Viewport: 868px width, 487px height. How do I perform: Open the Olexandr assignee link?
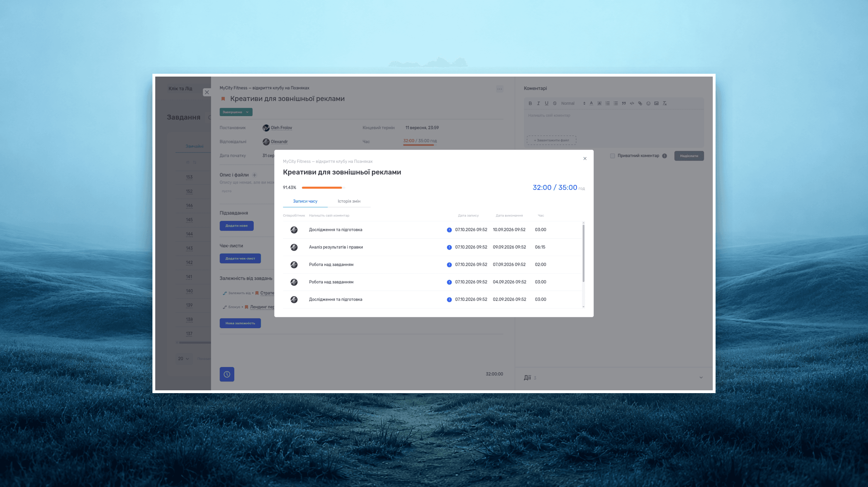[279, 142]
